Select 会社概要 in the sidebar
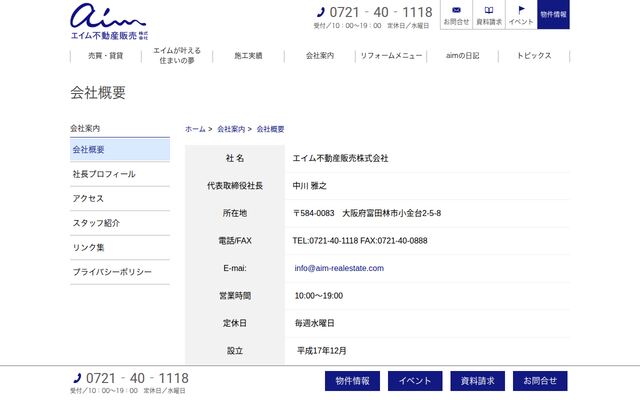 pyautogui.click(x=120, y=149)
